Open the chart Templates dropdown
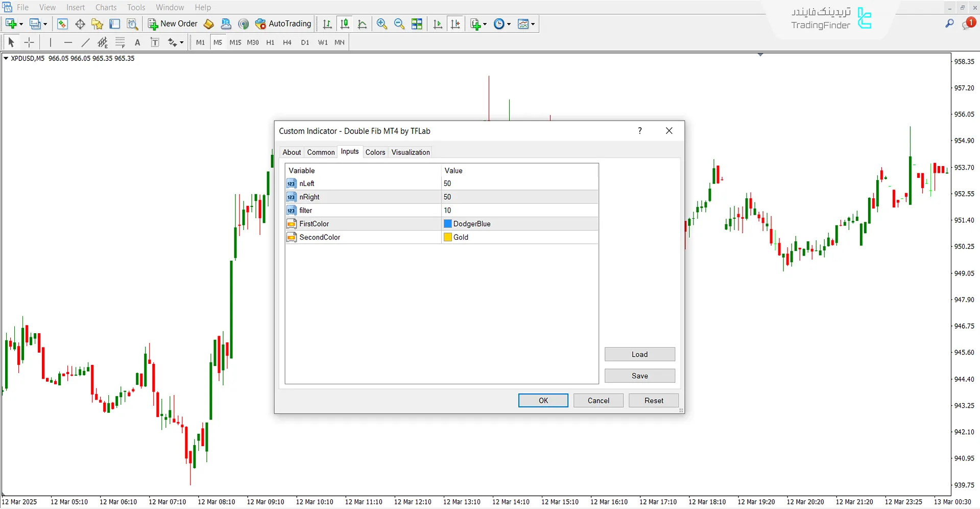The height and width of the screenshot is (509, 980). coord(533,24)
